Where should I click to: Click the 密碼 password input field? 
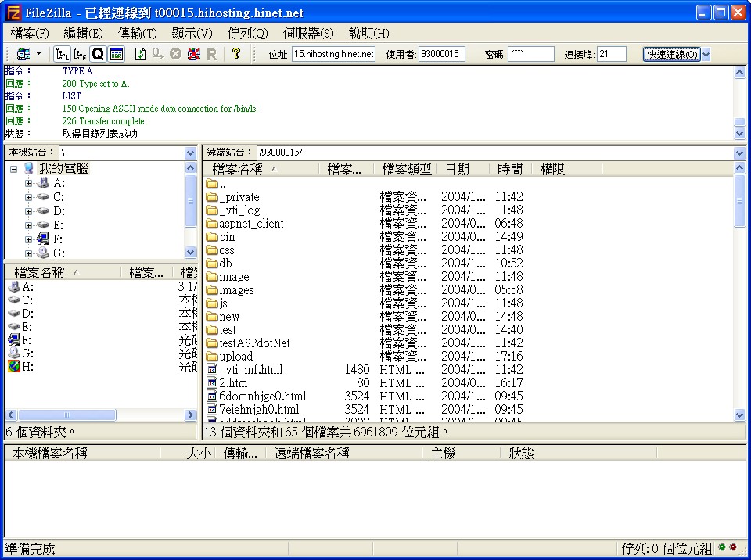[x=530, y=54]
